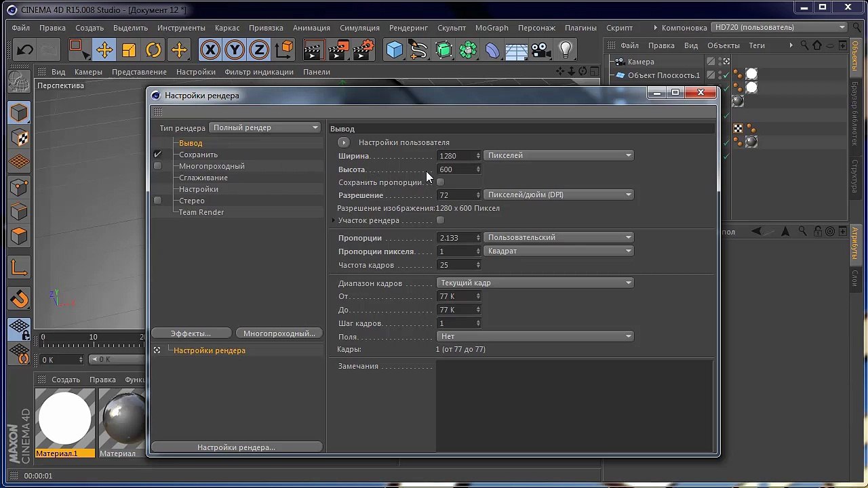This screenshot has width=868, height=488.
Task: Open viewport Камеры menu
Action: pyautogui.click(x=88, y=72)
